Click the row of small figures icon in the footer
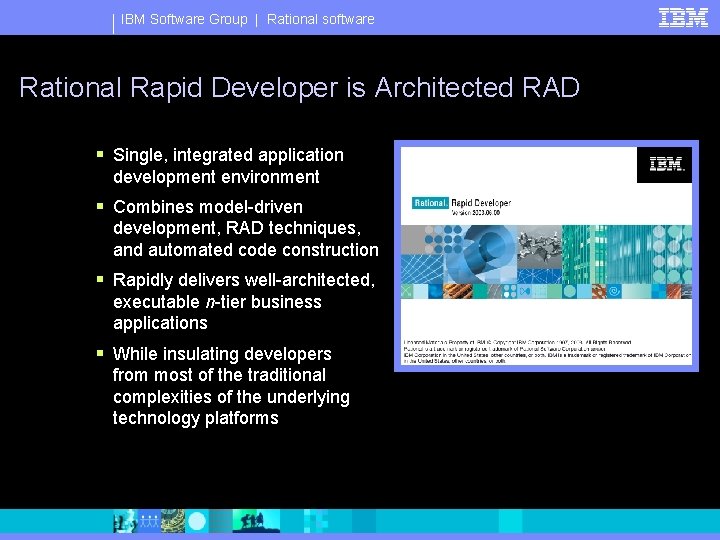The width and height of the screenshot is (720, 540). click(149, 521)
